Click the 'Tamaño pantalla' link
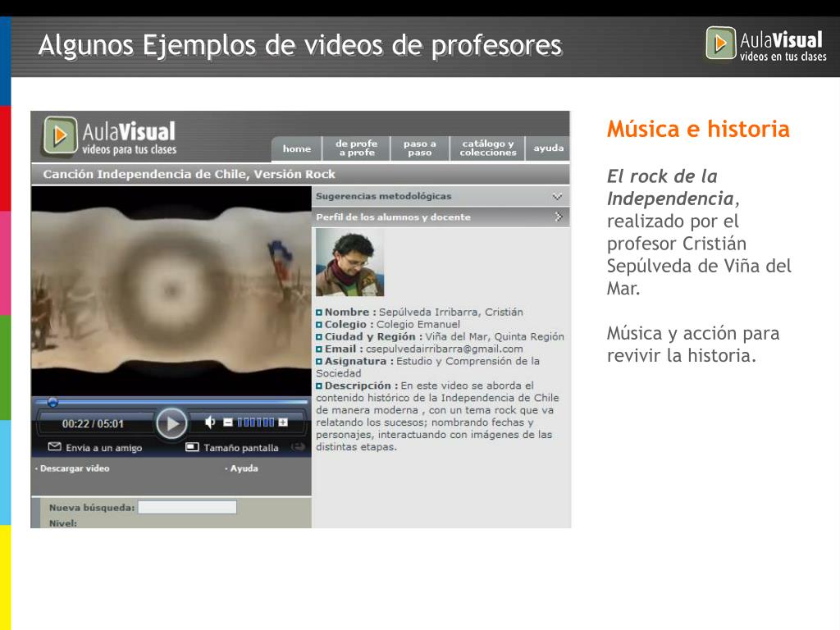This screenshot has width=840, height=630. coord(241,448)
